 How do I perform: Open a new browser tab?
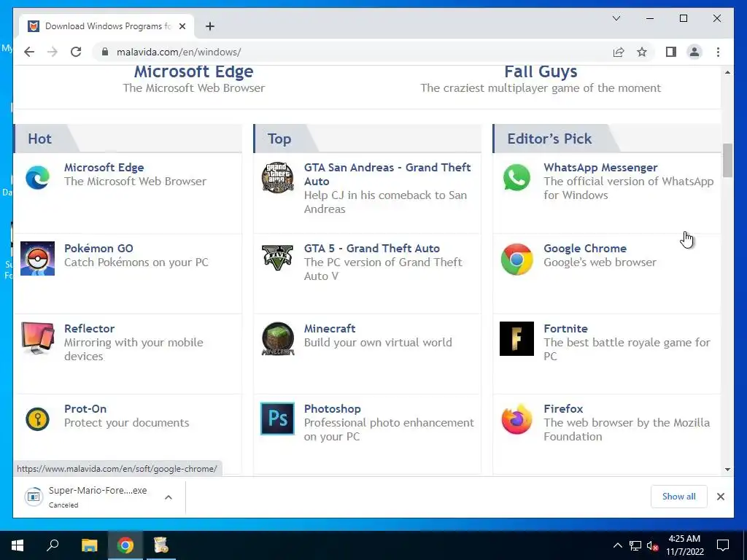(210, 26)
